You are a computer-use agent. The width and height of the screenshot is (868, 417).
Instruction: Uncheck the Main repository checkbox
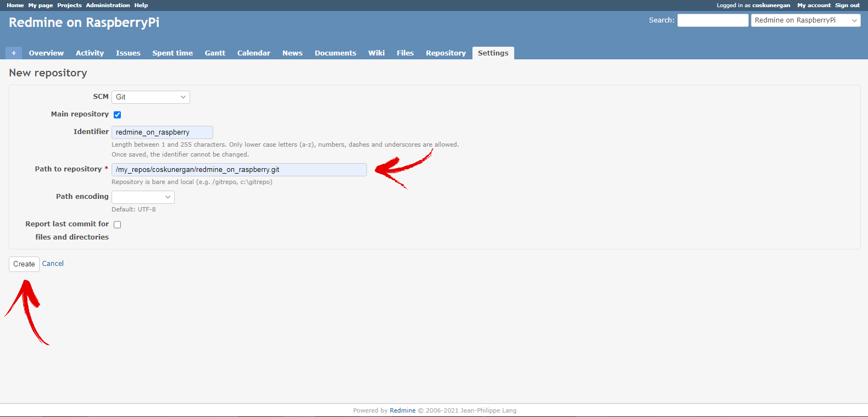click(117, 115)
